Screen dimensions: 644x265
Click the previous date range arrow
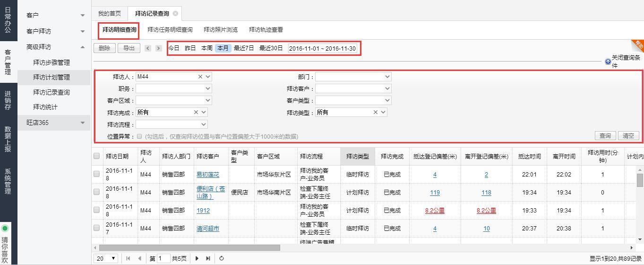click(148, 48)
